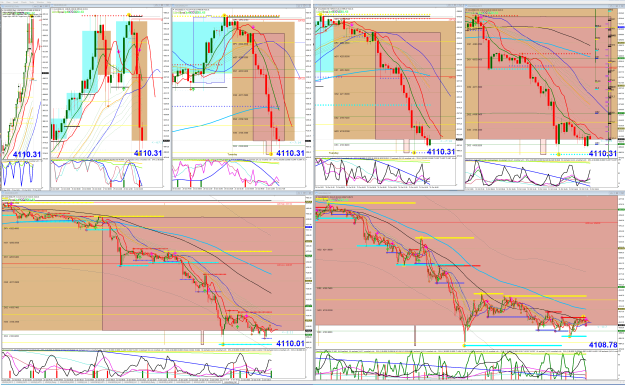This screenshot has width=625, height=385.
Task: Click blue oscillator panel under narrow leftmost chart
Action: point(22,173)
